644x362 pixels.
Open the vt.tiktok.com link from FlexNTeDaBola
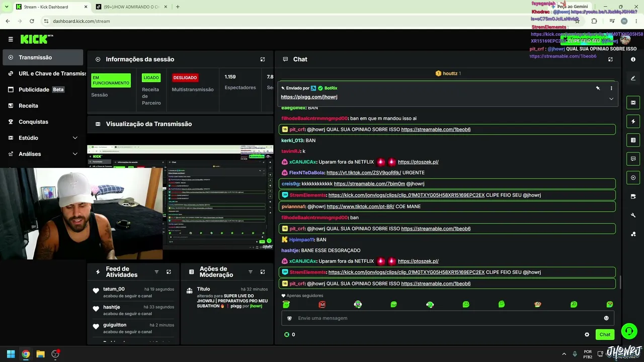pos(364,173)
